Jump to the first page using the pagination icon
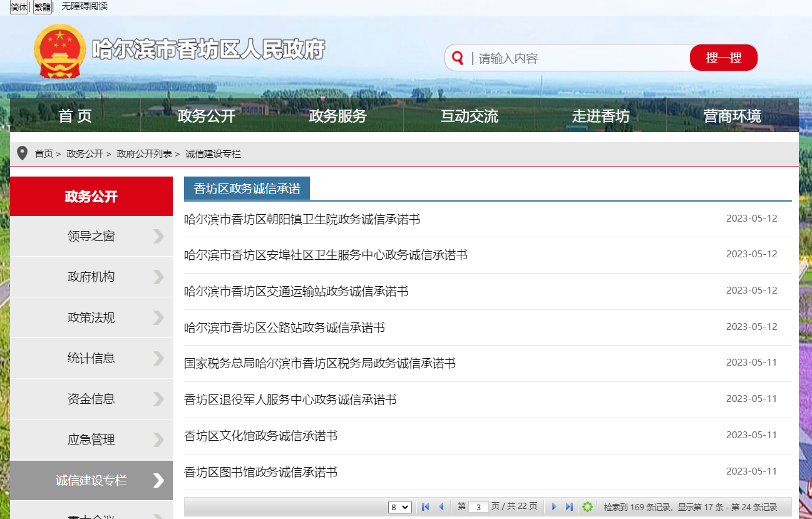 [425, 506]
